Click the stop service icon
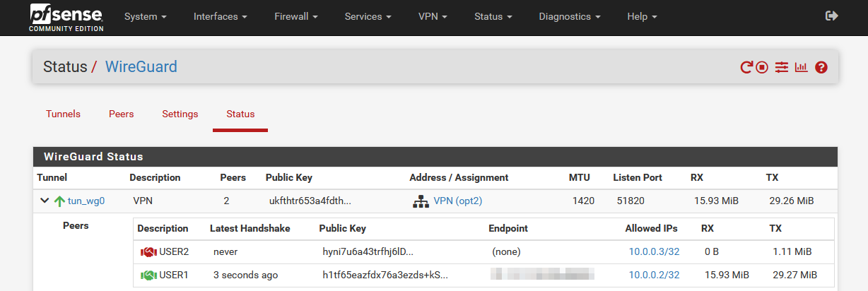868x291 pixels. 762,68
